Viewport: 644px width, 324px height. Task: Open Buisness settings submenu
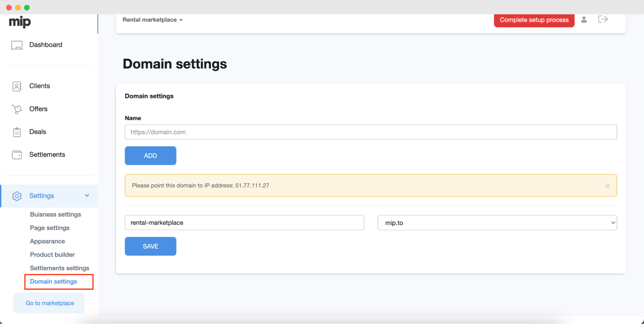point(55,214)
